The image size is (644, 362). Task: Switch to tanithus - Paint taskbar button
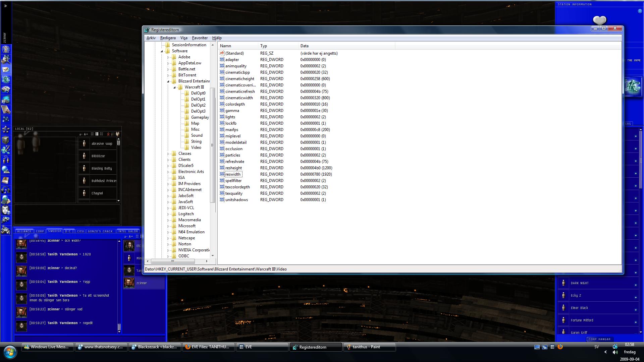tap(369, 347)
